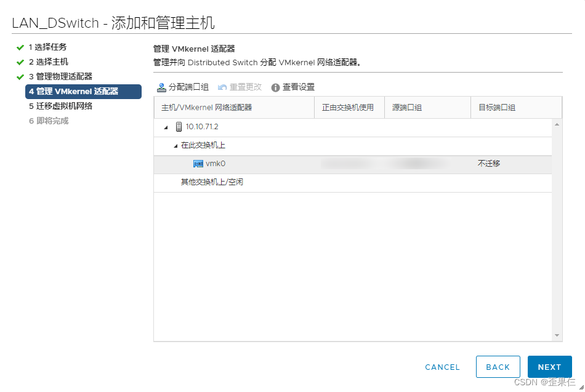Click the 重置更改 toolbar label
The image size is (585, 392).
click(x=246, y=87)
